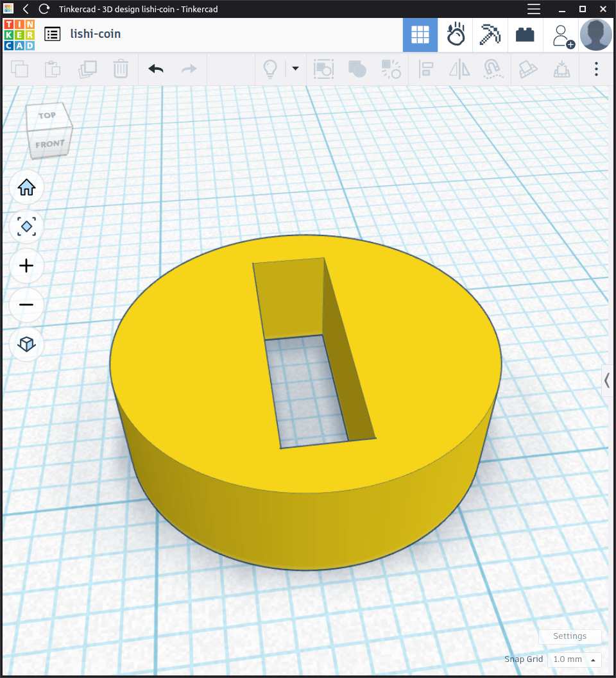Click the Undo arrow in the toolbar
Screen dimensions: 616x678
pyautogui.click(x=156, y=69)
